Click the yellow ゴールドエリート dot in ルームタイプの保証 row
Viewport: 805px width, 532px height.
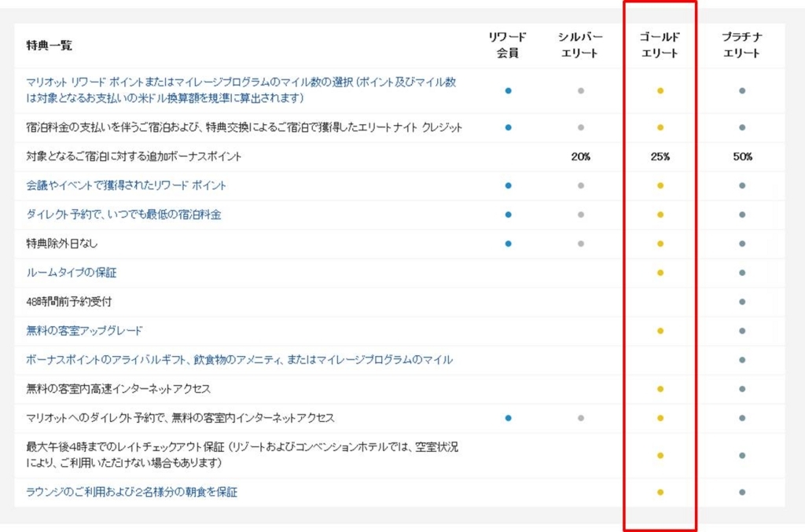(660, 273)
